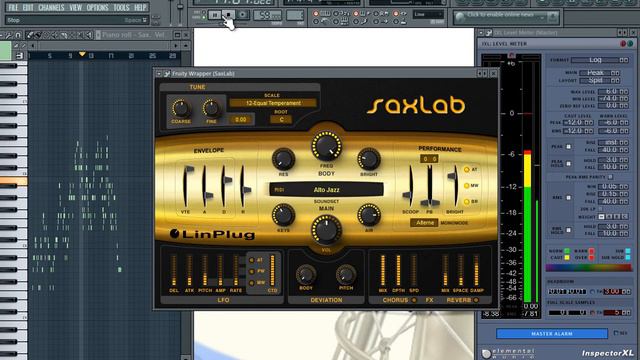
Task: Toggle the PEAK RMS PARITY checkbox
Action: click(x=610, y=177)
